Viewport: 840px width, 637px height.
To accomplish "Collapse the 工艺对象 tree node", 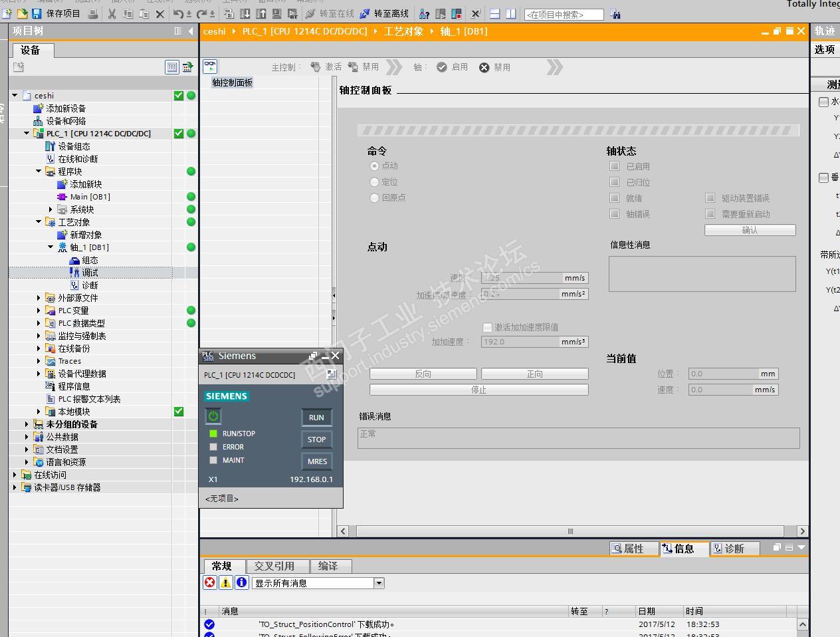I will pyautogui.click(x=39, y=221).
